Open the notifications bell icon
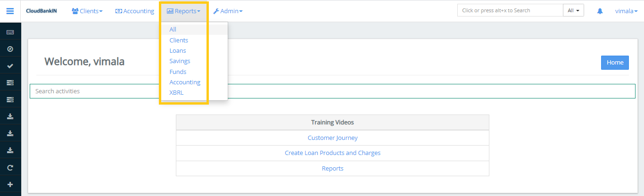The image size is (644, 196). point(600,11)
